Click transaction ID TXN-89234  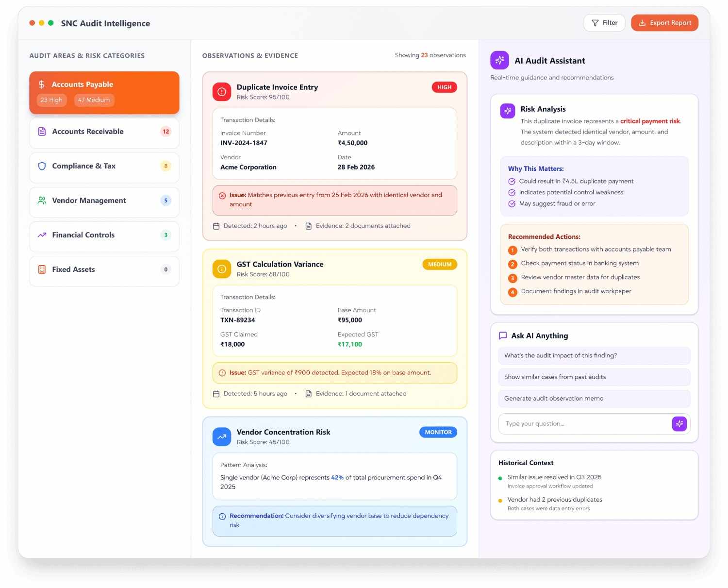click(x=238, y=320)
